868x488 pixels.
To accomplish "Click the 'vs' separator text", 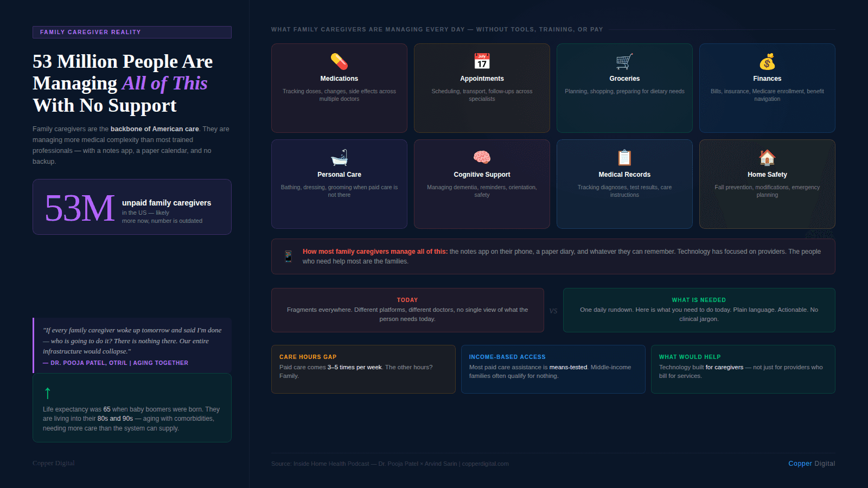I will (x=553, y=311).
